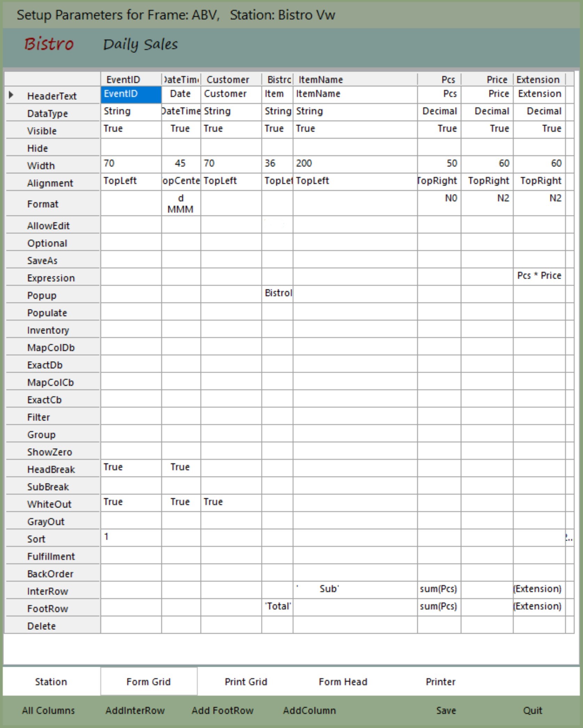Click the ItemName column header
The height and width of the screenshot is (728, 583).
[x=355, y=80]
